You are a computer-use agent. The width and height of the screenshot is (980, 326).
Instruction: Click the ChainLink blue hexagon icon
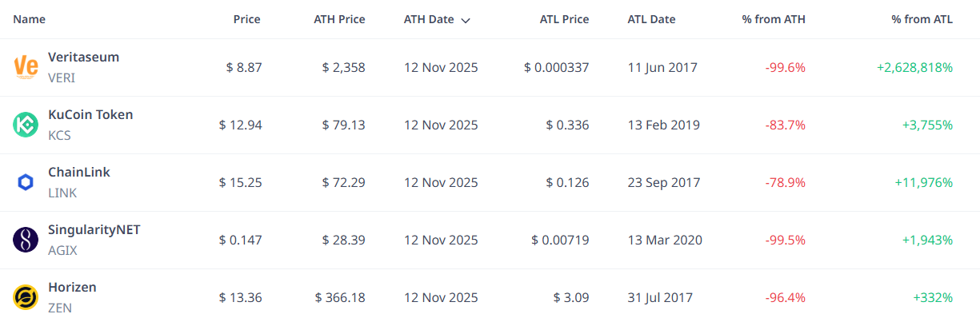click(x=26, y=182)
